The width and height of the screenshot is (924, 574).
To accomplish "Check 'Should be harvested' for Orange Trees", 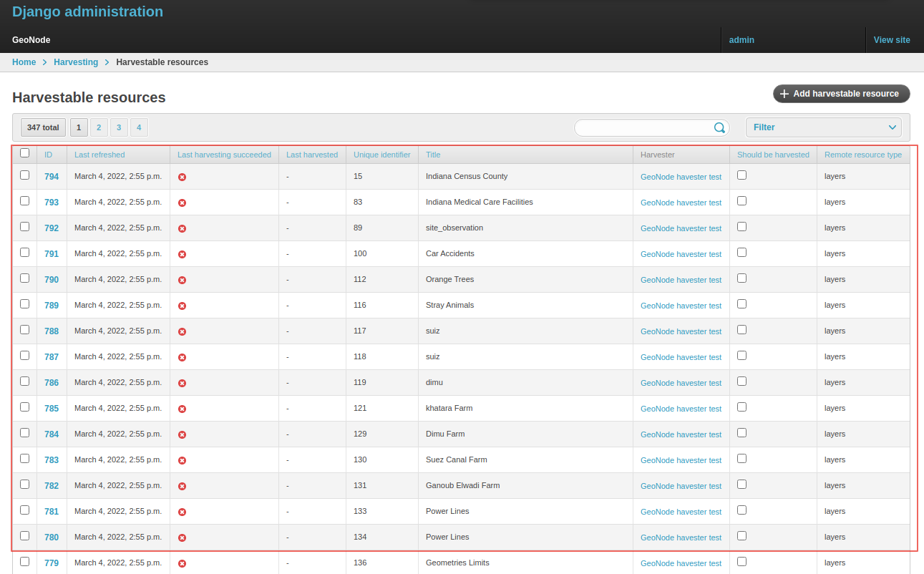I will click(741, 278).
